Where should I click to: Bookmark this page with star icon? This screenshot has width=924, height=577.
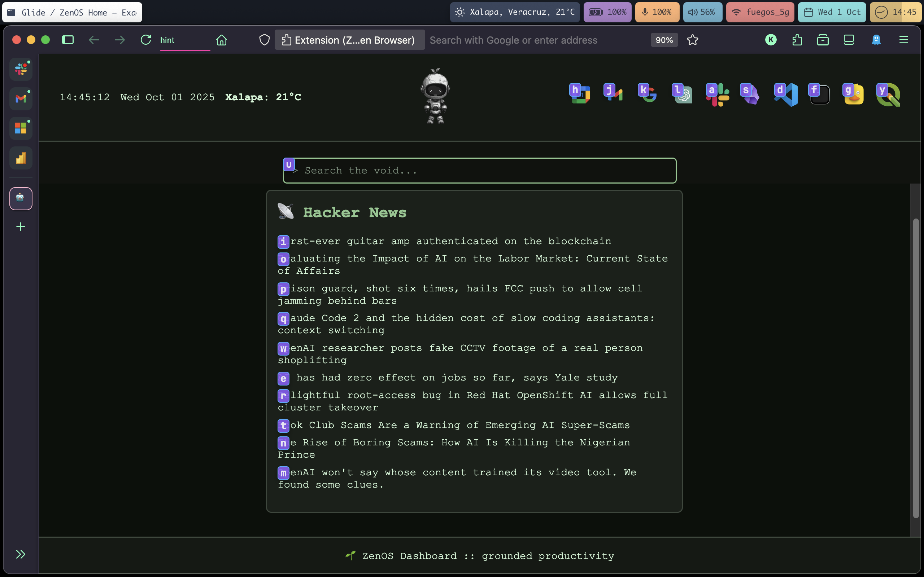(x=692, y=40)
